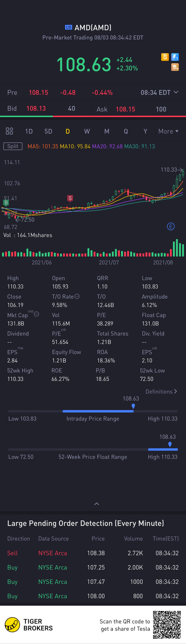Tap the green B buy marker on chart
This screenshot has height=644, width=186.
[x=6, y=202]
